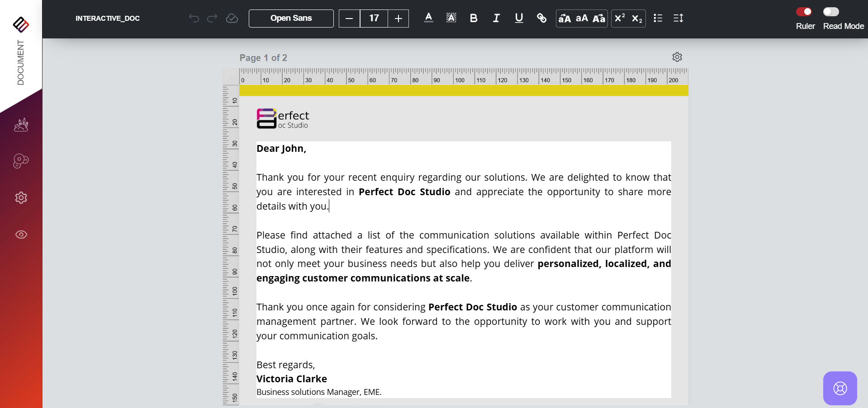Open the sidebar settings gear

tap(21, 197)
